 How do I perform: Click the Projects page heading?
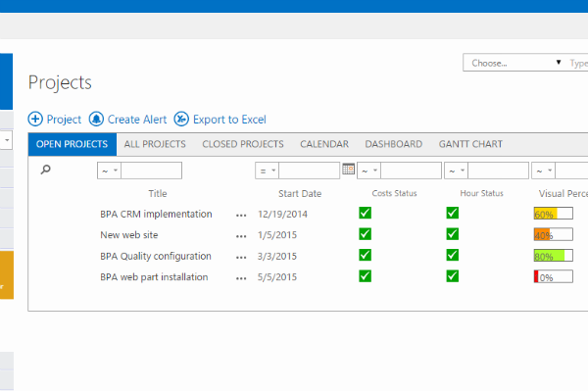60,83
